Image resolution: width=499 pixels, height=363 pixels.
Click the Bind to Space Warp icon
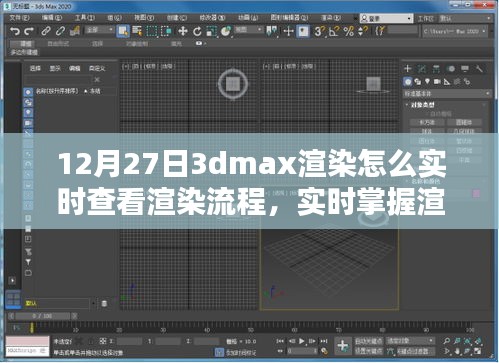coord(75,31)
